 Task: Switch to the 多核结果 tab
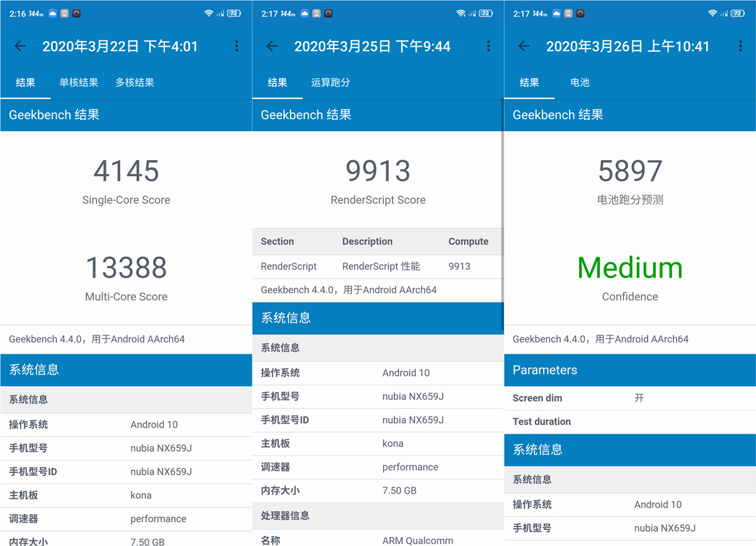[135, 82]
